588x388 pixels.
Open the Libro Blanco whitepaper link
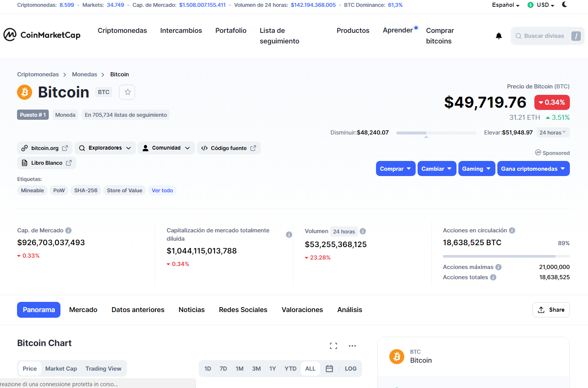click(x=46, y=163)
